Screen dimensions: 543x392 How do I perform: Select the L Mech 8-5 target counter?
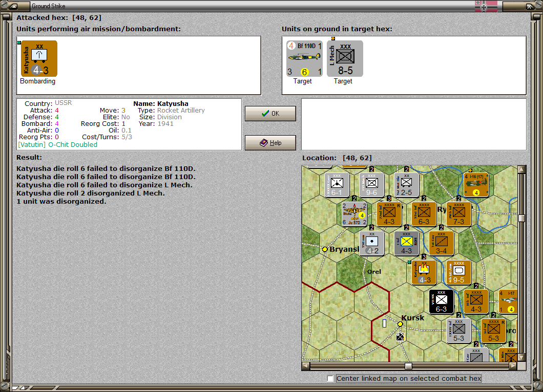(x=345, y=58)
